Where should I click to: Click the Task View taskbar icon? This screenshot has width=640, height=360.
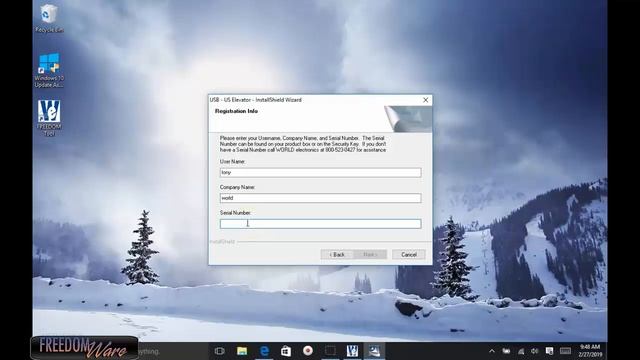click(220, 351)
